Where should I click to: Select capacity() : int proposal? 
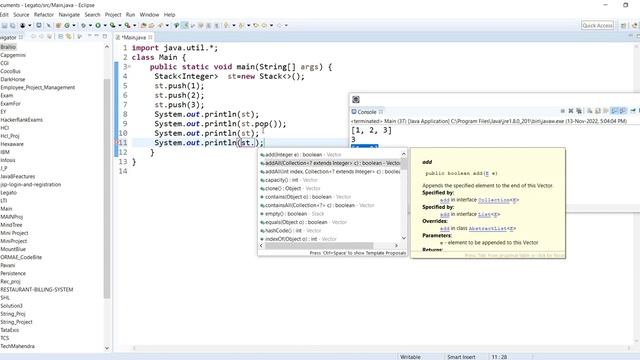pos(330,180)
